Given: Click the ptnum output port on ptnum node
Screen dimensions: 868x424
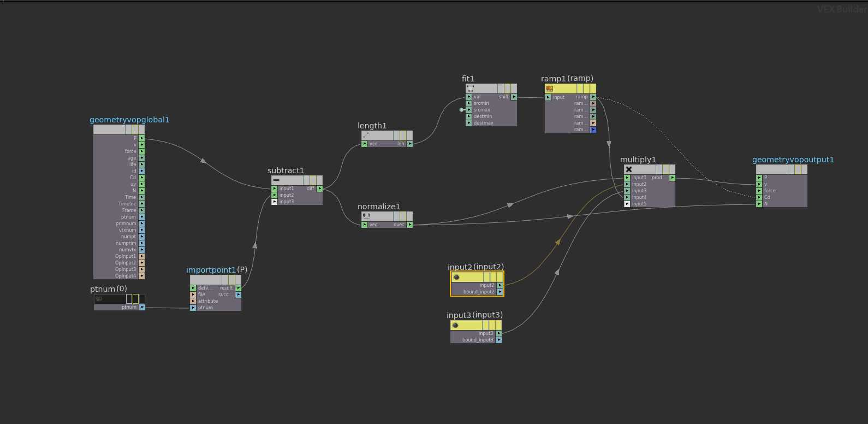Looking at the screenshot, I should (142, 307).
